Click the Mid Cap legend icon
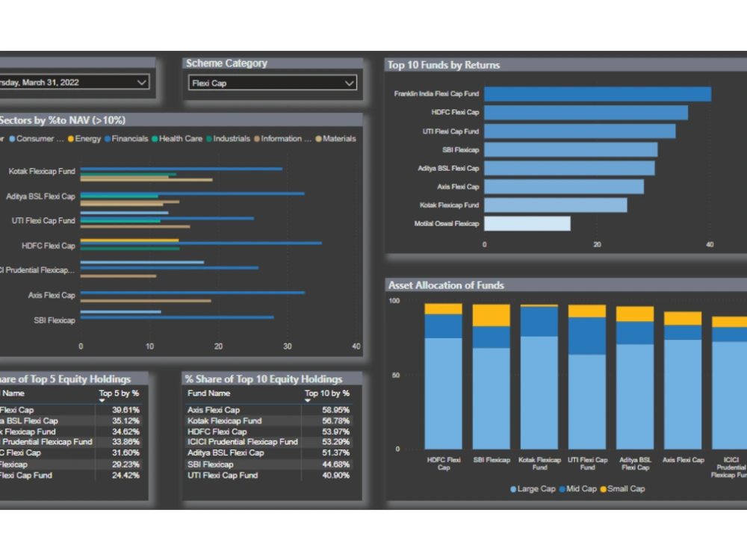Viewport: 747px width, 560px height. click(560, 489)
